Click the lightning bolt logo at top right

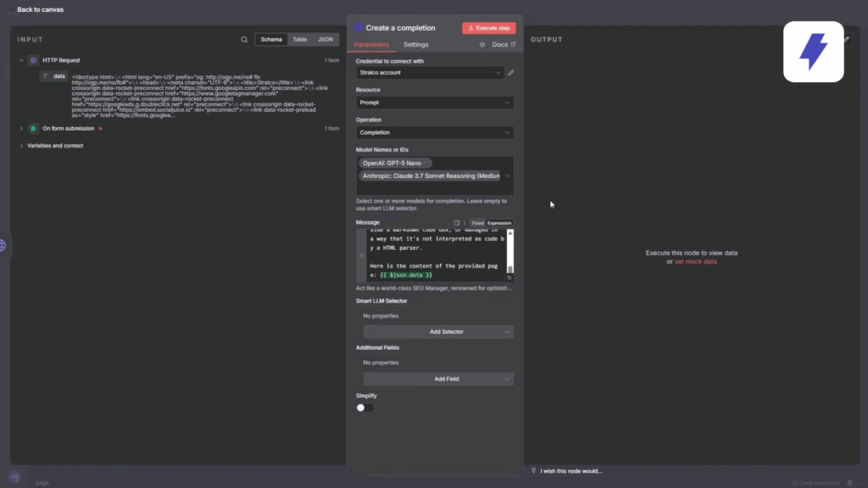point(813,52)
